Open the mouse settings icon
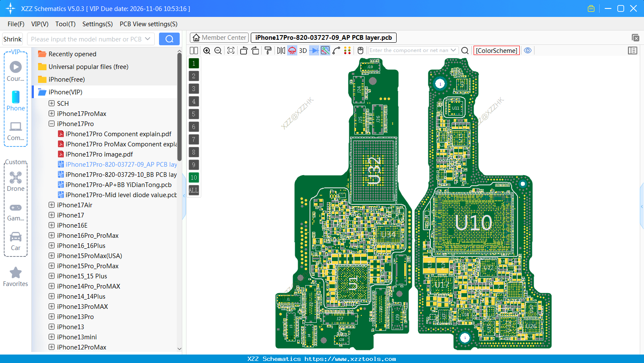 [x=360, y=50]
